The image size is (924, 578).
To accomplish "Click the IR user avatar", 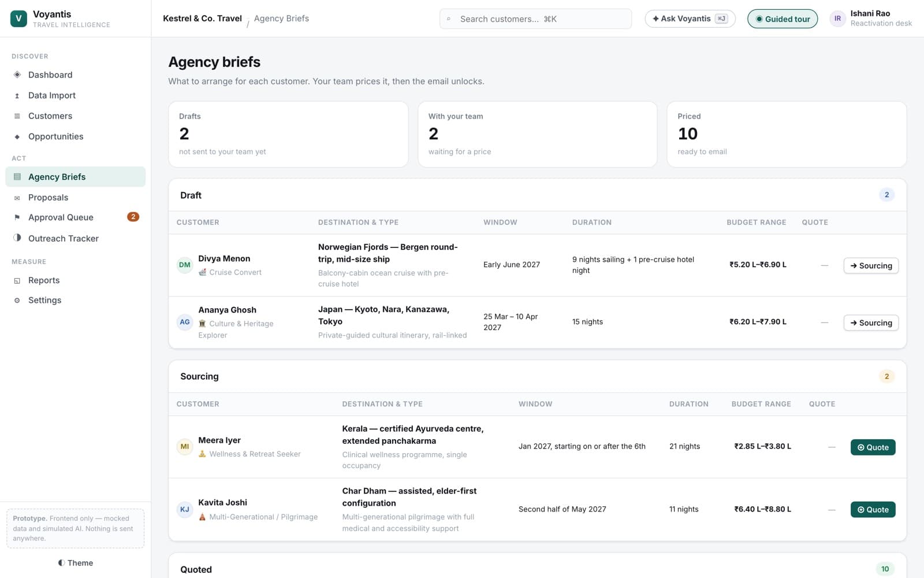I will click(x=837, y=18).
